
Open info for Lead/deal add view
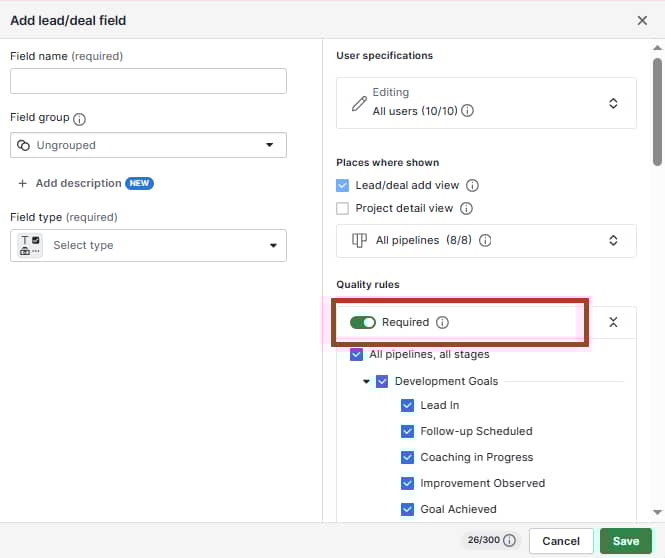click(472, 185)
